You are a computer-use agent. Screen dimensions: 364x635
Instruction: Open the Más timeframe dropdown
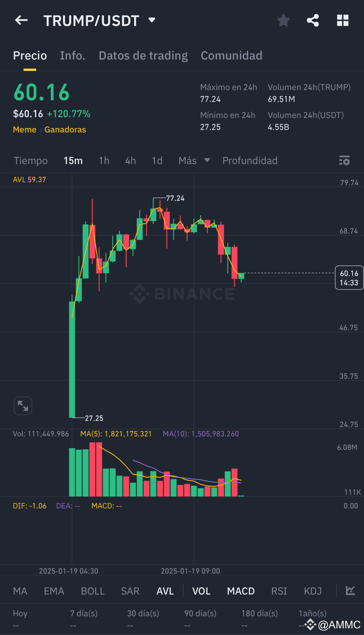tap(194, 161)
